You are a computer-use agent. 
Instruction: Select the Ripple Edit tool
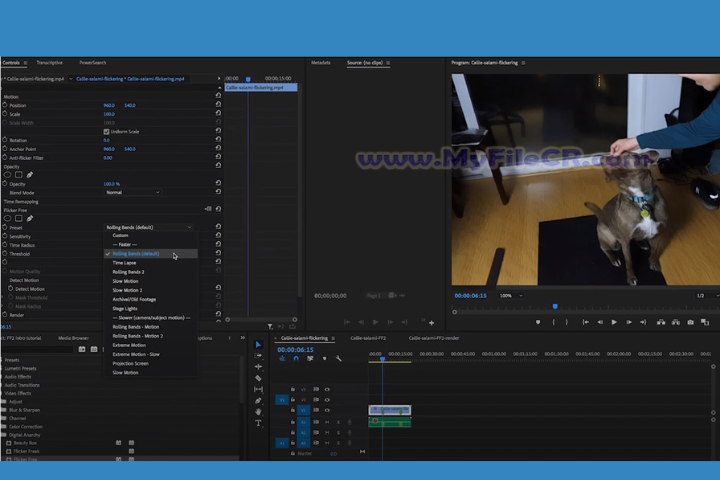[258, 367]
